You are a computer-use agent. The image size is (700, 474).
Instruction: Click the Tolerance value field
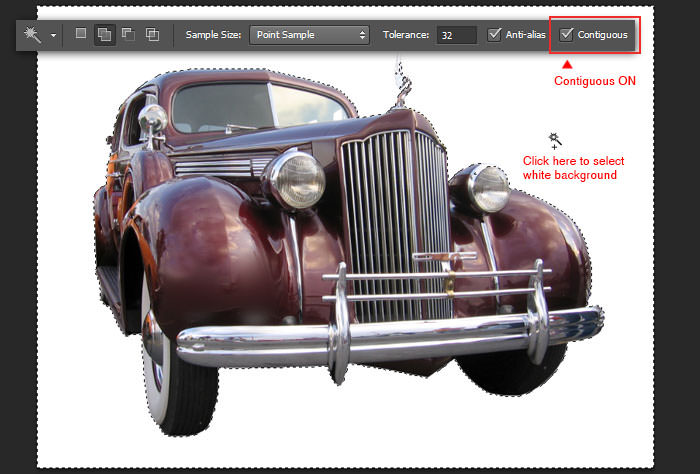456,35
